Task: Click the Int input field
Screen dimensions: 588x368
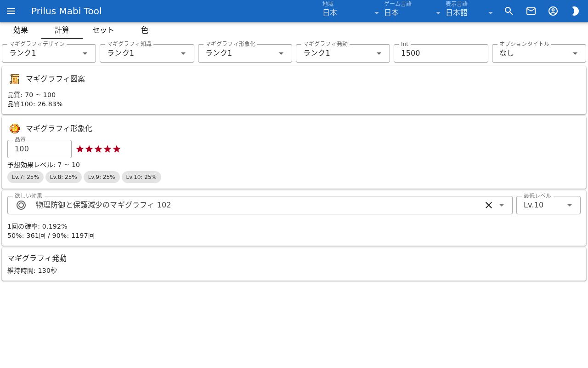Action: coord(441,53)
